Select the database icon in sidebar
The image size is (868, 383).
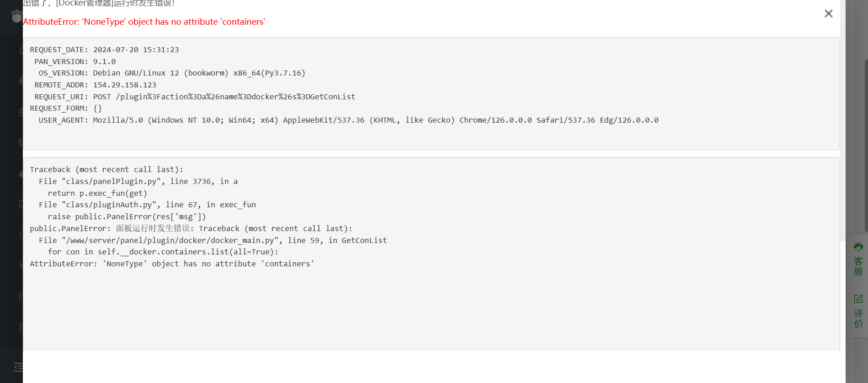point(21,142)
